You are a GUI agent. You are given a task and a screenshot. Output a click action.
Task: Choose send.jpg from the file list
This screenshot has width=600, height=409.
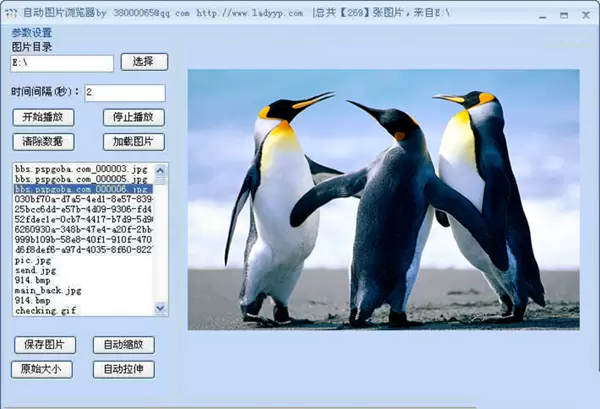pyautogui.click(x=35, y=270)
